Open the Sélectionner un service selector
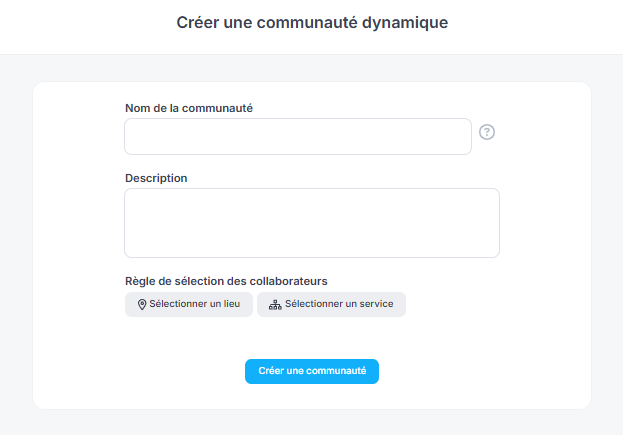 (331, 304)
